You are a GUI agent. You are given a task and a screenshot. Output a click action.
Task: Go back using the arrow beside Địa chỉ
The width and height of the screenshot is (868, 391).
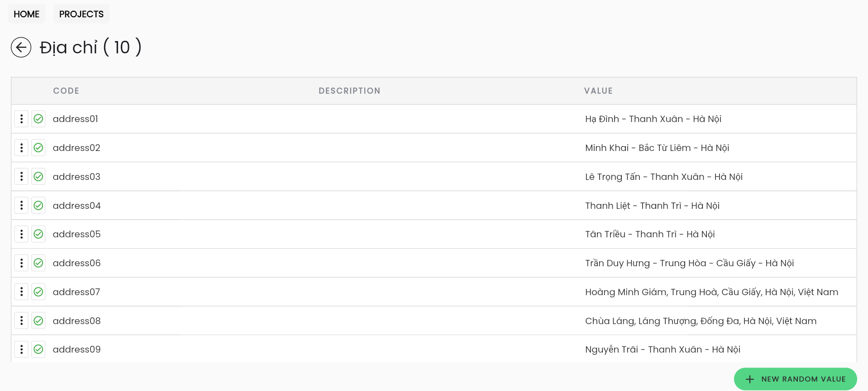tap(21, 47)
